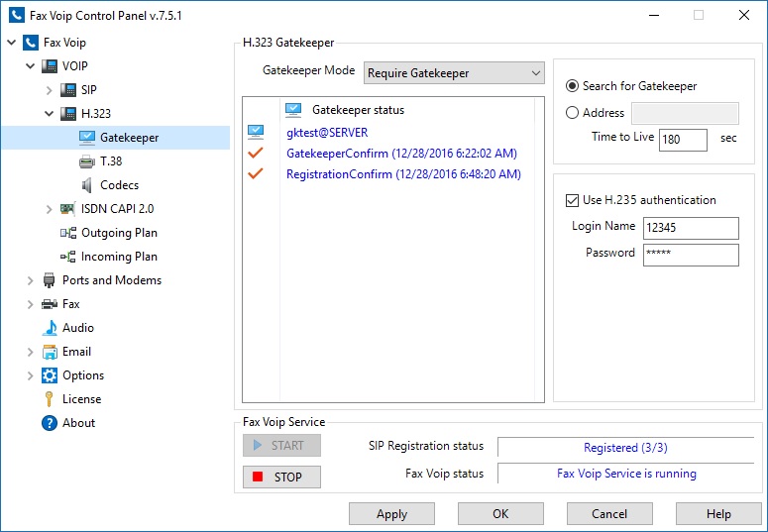This screenshot has width=768, height=532.
Task: Click the Cancel button
Action: (609, 514)
